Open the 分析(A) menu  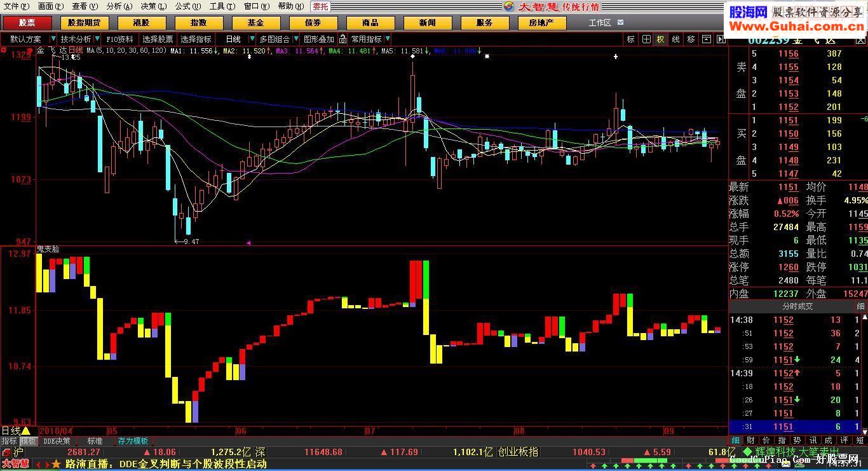pos(119,6)
